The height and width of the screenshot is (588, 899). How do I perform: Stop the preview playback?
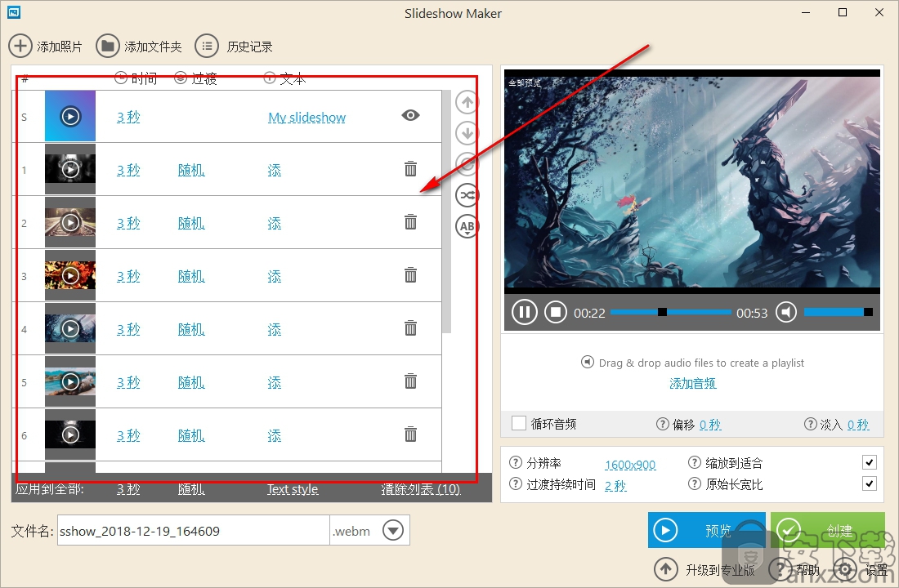(555, 312)
